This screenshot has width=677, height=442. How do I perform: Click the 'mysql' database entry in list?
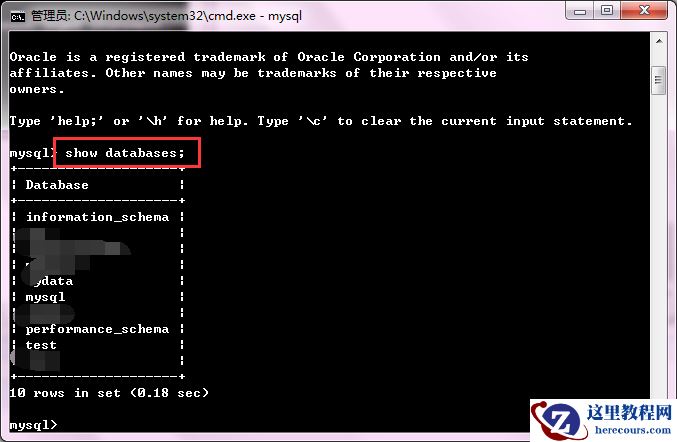pyautogui.click(x=45, y=297)
